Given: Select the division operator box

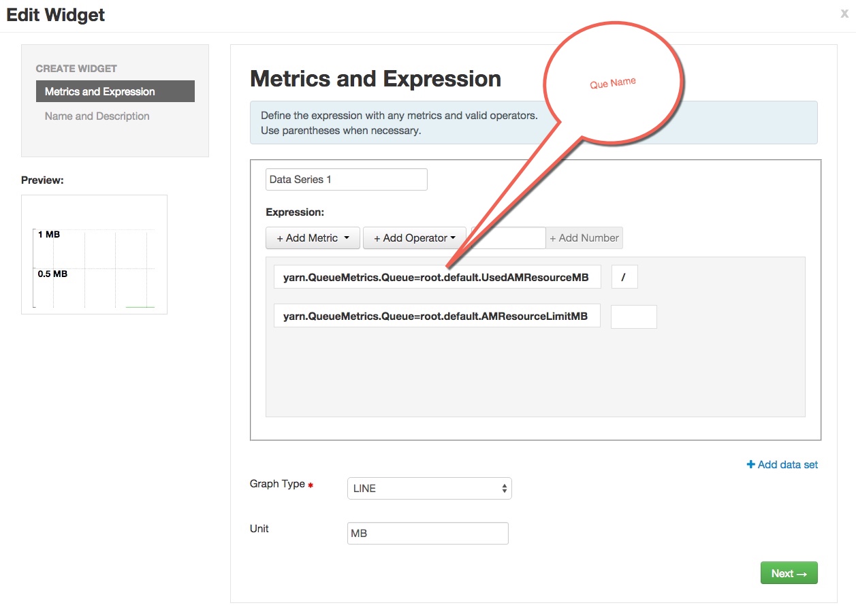Looking at the screenshot, I should (624, 276).
